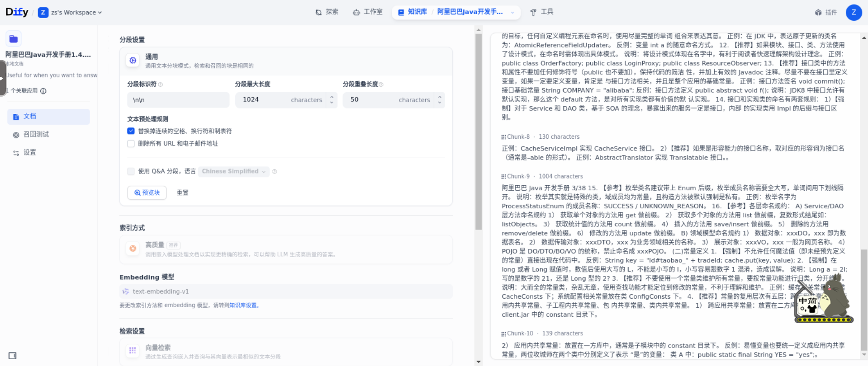Click settings panel scrollbar down arrow
868x366 pixels.
479,362
